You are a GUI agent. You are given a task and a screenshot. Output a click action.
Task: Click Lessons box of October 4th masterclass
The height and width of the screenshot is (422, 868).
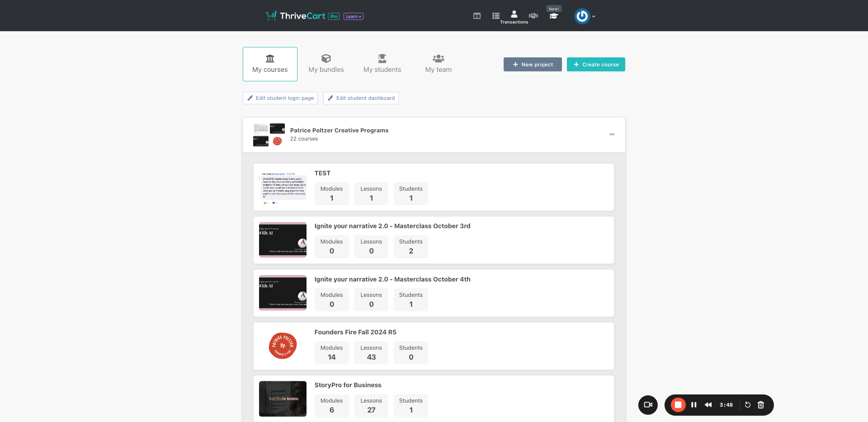coord(371,300)
